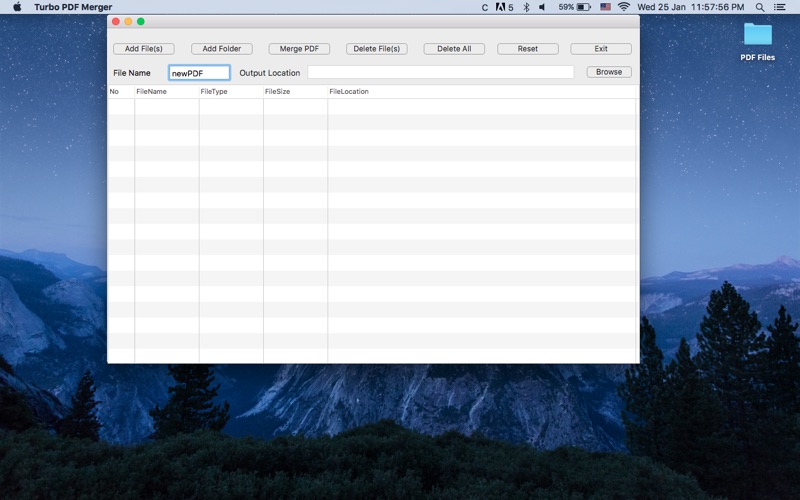Click the Add File(s) button
The image size is (800, 500).
pyautogui.click(x=144, y=48)
